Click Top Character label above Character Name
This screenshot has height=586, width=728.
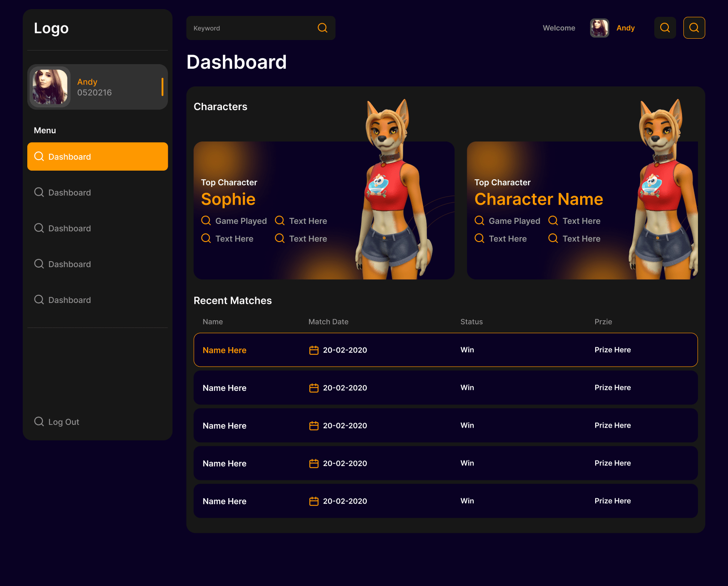(x=502, y=182)
